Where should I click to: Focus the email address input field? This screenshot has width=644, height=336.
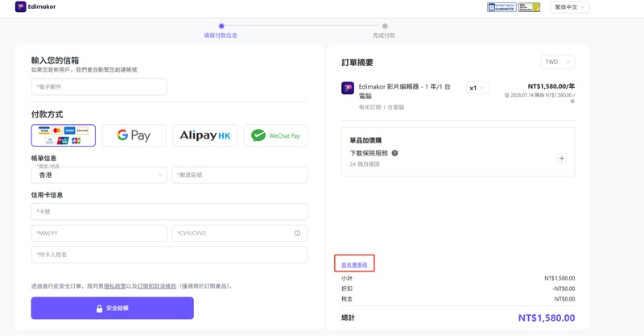point(99,86)
